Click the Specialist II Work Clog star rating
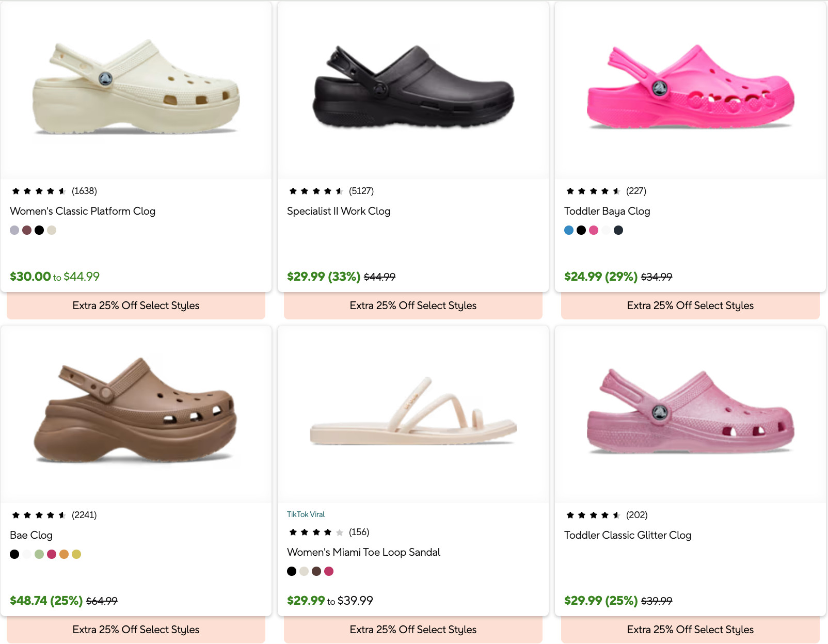 coord(316,191)
